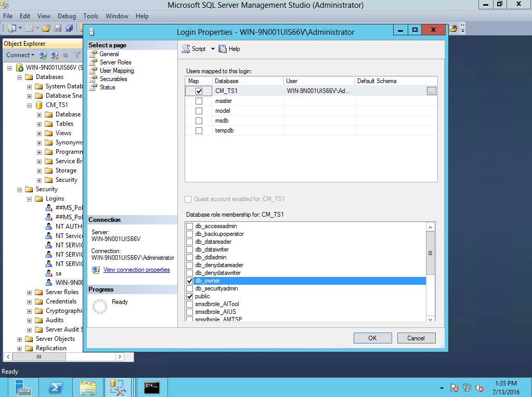
Task: Open the Connect dropdown in Object Explorer
Action: point(33,55)
